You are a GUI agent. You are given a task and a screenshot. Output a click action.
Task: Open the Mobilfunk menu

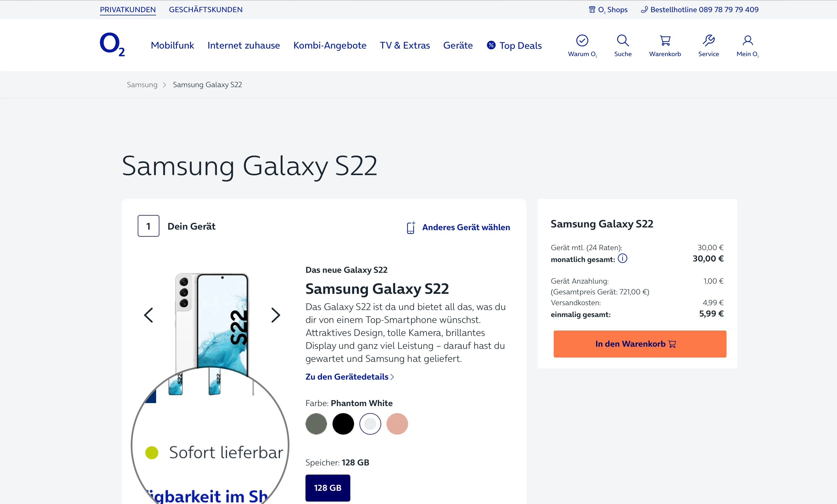(x=172, y=45)
